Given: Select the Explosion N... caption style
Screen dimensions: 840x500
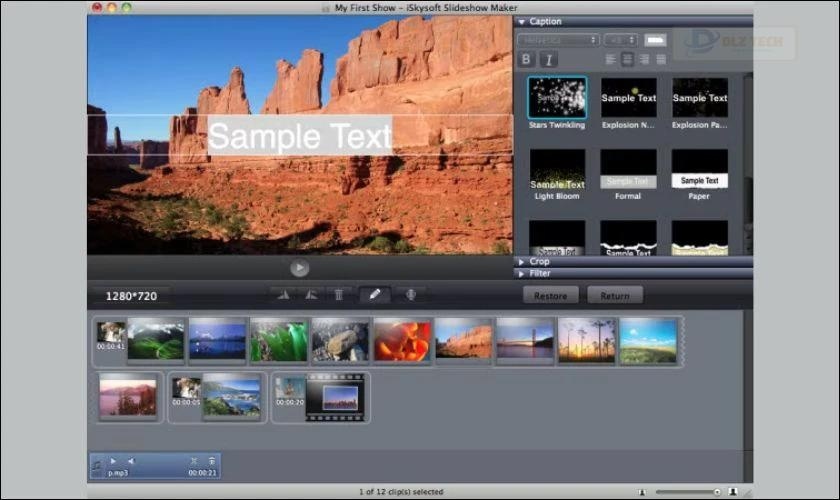Looking at the screenshot, I should point(628,98).
